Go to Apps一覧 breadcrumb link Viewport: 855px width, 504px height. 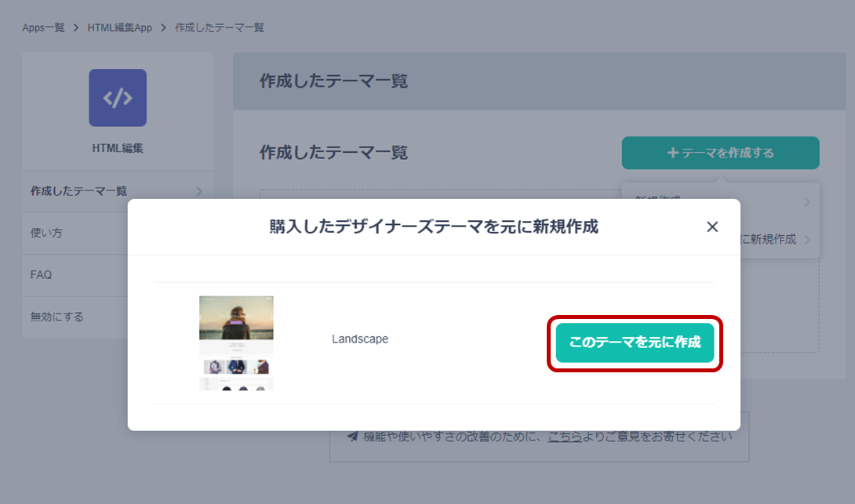pyautogui.click(x=44, y=27)
